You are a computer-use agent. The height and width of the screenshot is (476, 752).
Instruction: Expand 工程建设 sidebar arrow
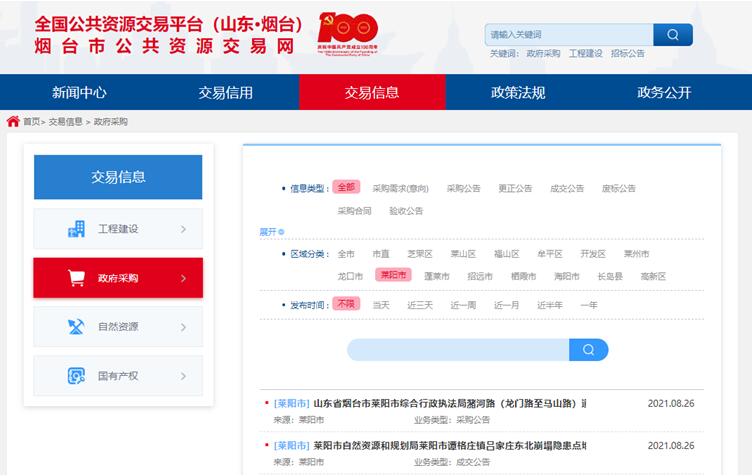(x=183, y=229)
